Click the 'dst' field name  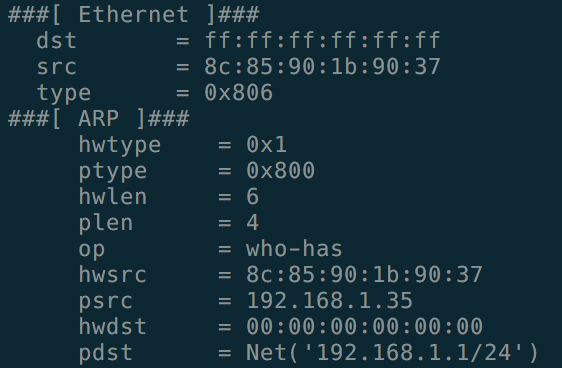56,40
